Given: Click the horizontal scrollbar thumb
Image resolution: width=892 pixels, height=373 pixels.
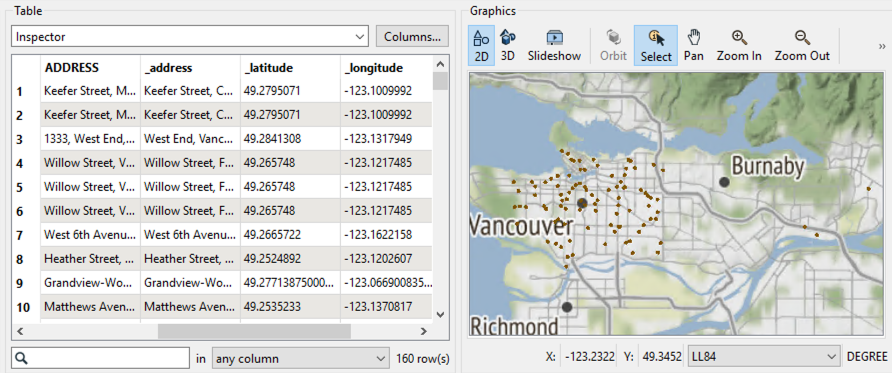Looking at the screenshot, I should tap(254, 331).
